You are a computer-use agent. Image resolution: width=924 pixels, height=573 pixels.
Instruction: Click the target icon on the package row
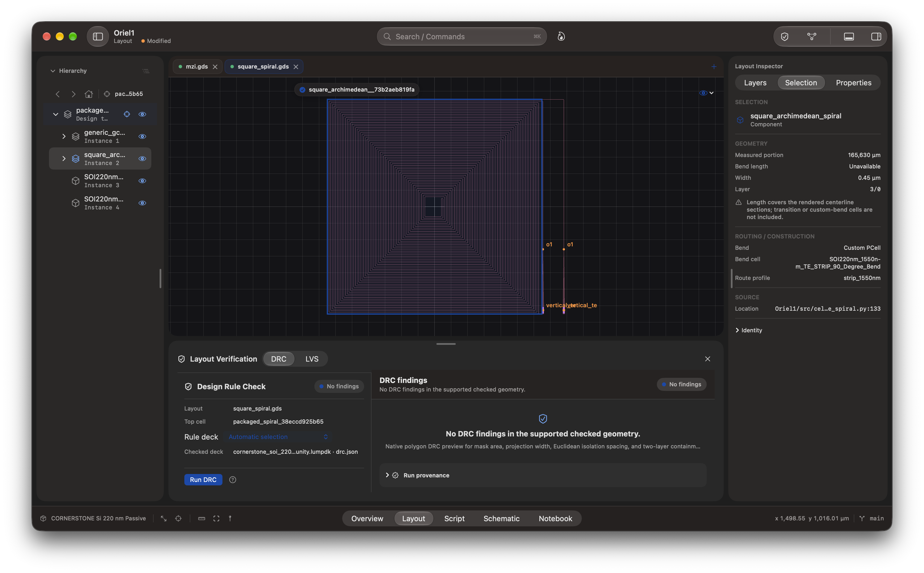[127, 114]
